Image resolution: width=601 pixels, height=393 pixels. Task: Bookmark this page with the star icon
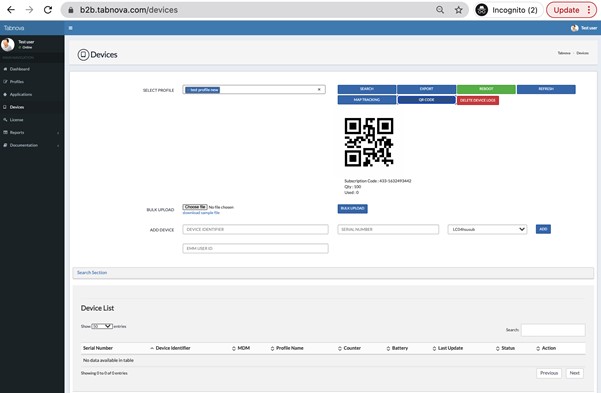point(458,10)
